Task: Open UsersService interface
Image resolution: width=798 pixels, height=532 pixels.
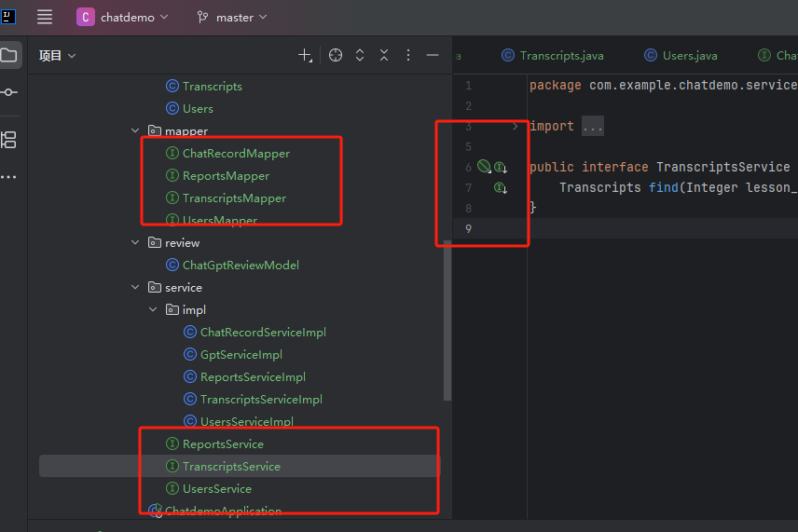Action: pyautogui.click(x=217, y=489)
